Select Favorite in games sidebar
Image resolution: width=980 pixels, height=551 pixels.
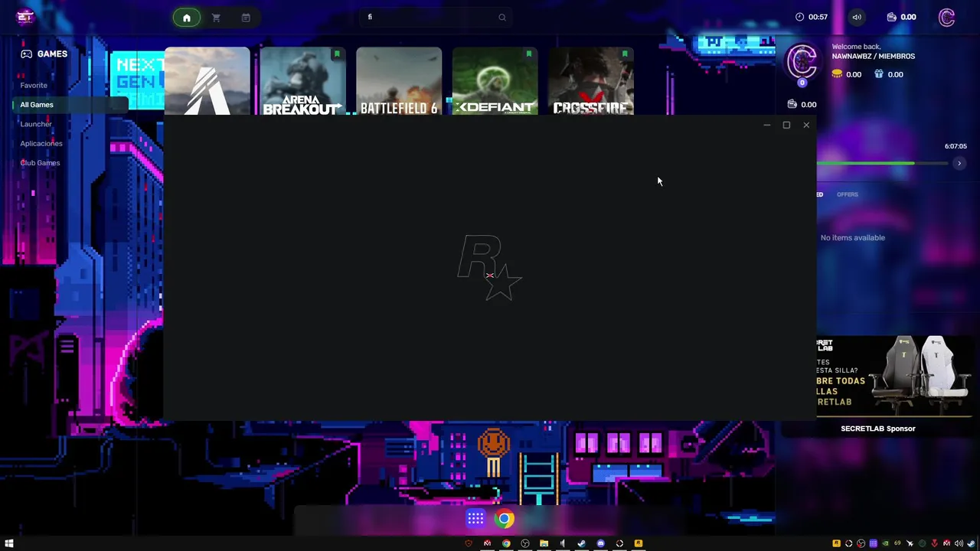34,85
